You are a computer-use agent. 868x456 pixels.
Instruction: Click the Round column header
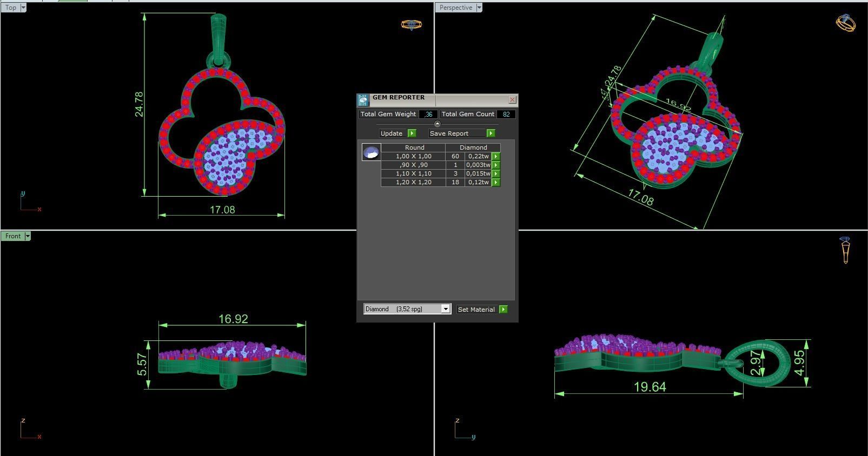coord(414,147)
